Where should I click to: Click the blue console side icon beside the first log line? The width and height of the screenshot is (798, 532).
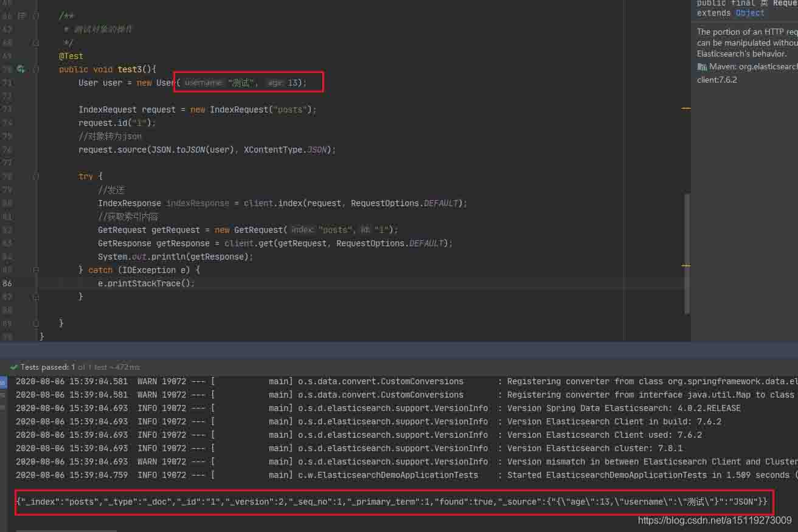pyautogui.click(x=2, y=382)
